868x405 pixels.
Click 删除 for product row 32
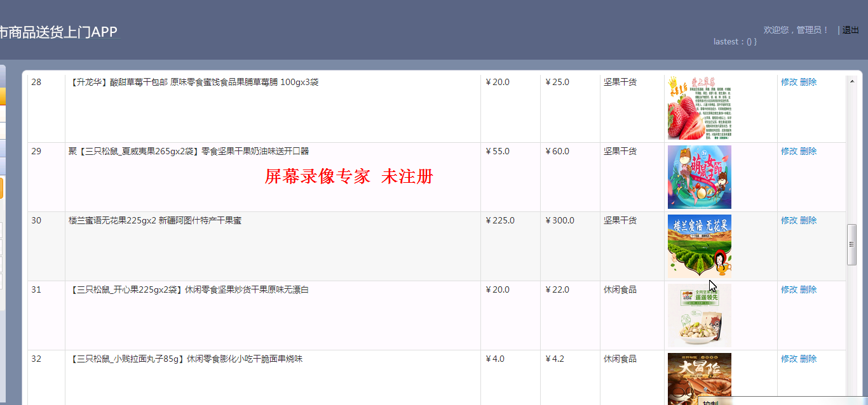pyautogui.click(x=808, y=359)
